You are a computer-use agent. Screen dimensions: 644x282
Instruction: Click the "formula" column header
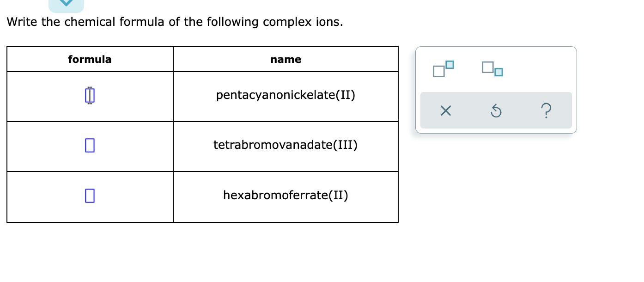(90, 59)
